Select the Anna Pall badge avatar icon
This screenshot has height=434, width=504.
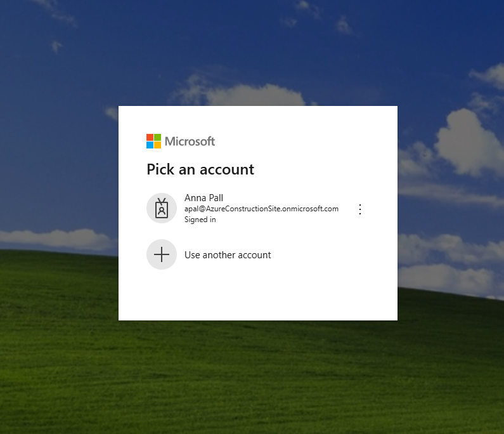162,208
